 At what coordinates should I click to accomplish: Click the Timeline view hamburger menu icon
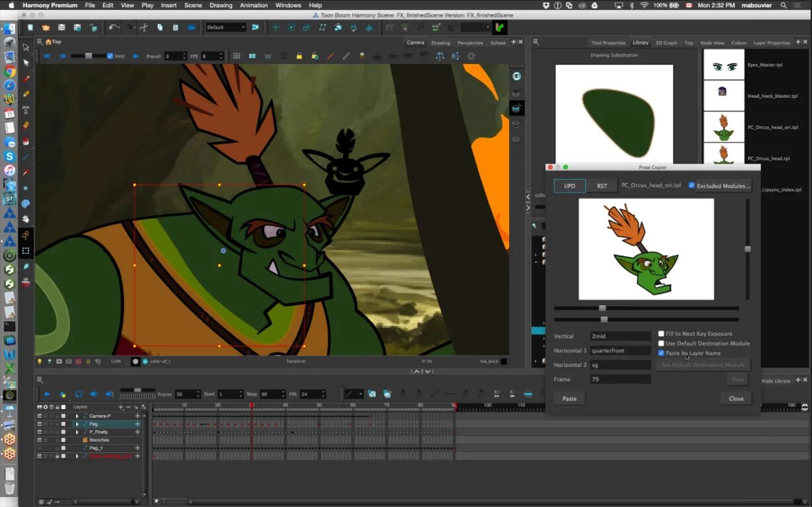40,379
